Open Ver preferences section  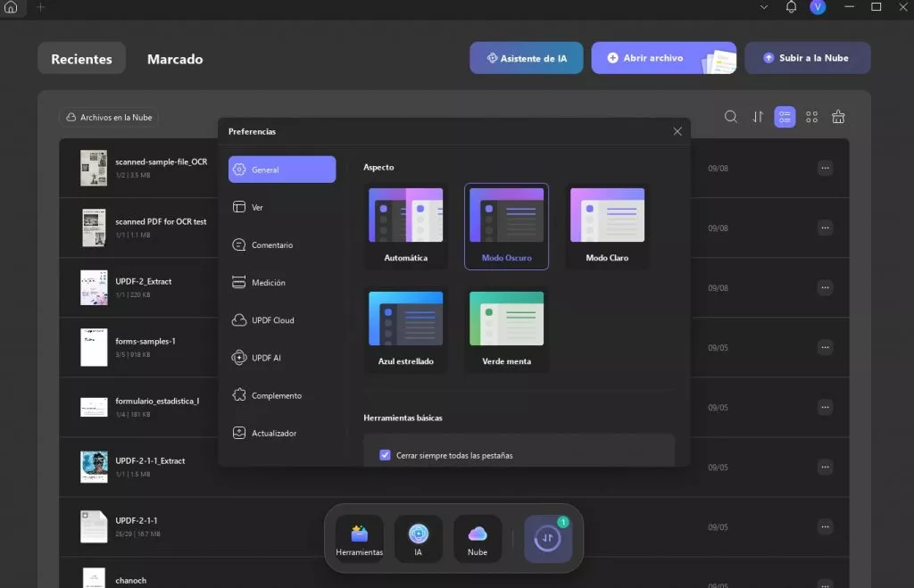[282, 207]
